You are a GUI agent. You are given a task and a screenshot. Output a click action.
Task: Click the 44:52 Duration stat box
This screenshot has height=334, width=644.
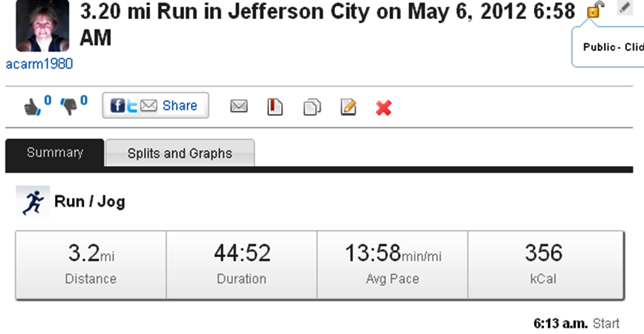(241, 265)
